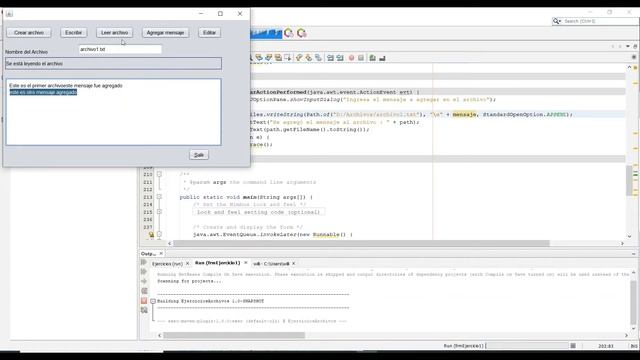
Task: Click the 'public static void main' code line
Action: pyautogui.click(x=246, y=197)
